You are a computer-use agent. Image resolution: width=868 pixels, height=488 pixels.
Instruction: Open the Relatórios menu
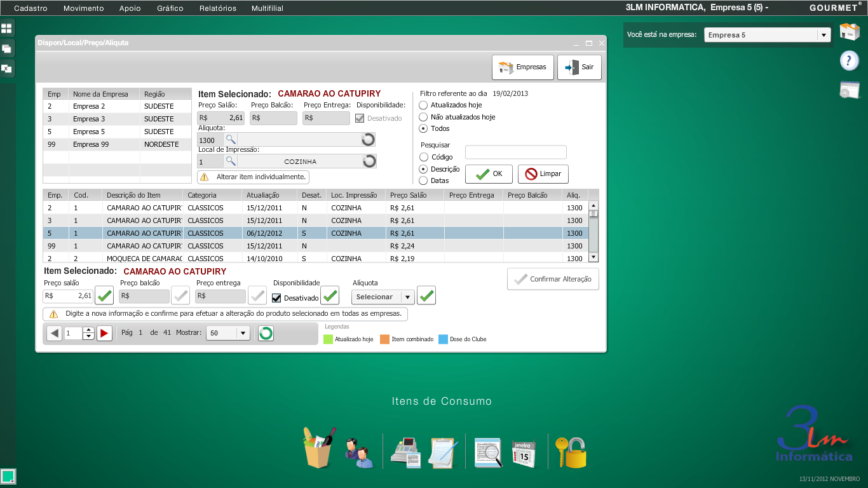218,8
